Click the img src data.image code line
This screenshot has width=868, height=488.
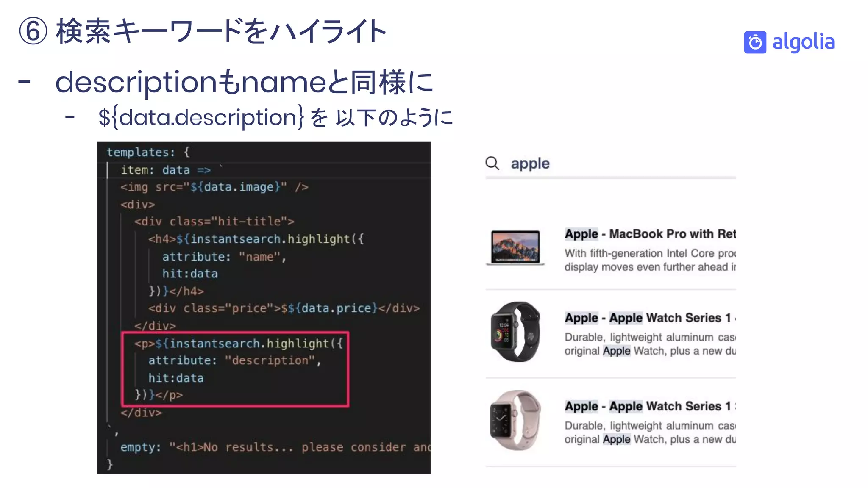pyautogui.click(x=214, y=187)
